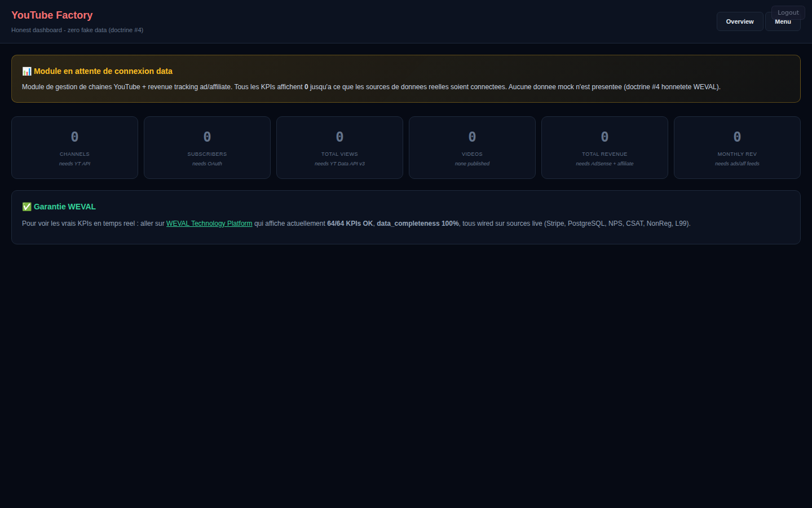Image resolution: width=812 pixels, height=508 pixels.
Task: Click the 'Module de gestion de chaines YouTube' text
Action: point(81,87)
